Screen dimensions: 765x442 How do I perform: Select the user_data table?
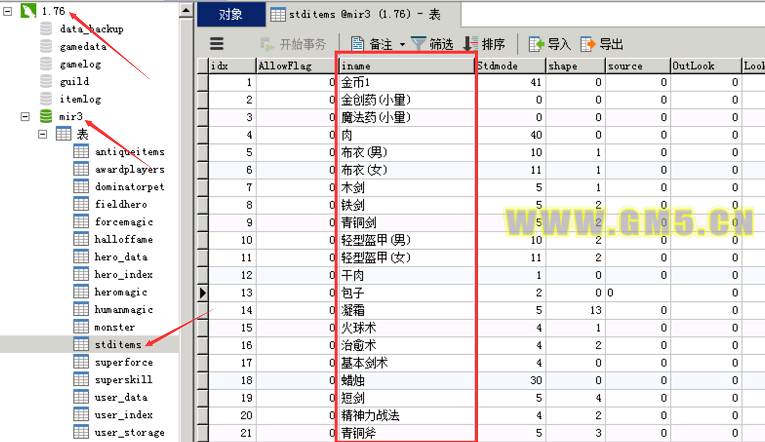tap(120, 397)
